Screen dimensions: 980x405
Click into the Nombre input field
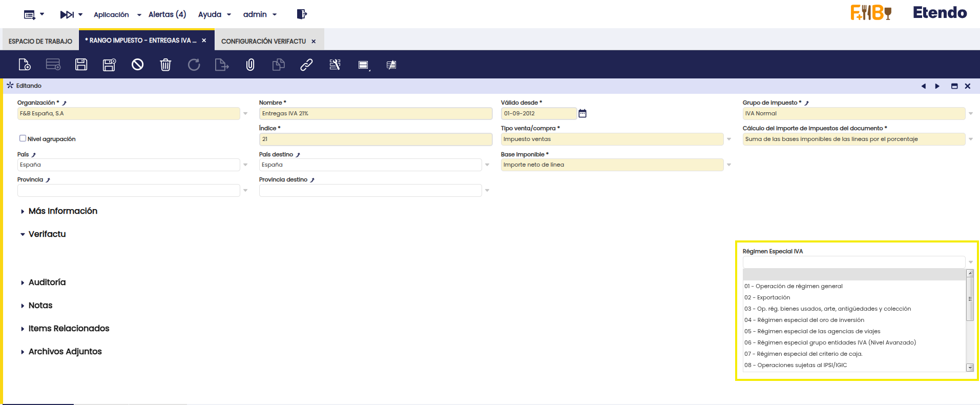click(376, 113)
